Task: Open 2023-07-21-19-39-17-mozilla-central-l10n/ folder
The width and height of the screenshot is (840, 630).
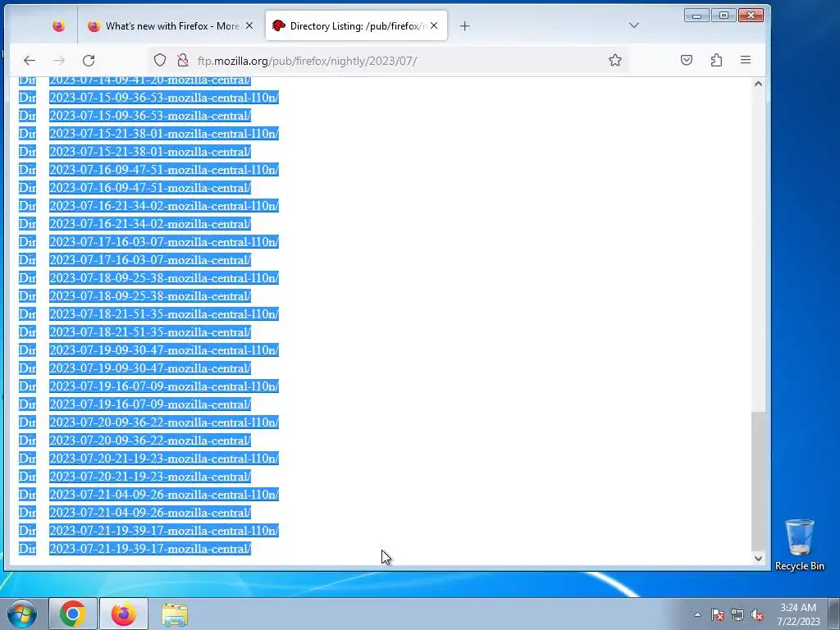Action: pyautogui.click(x=164, y=531)
